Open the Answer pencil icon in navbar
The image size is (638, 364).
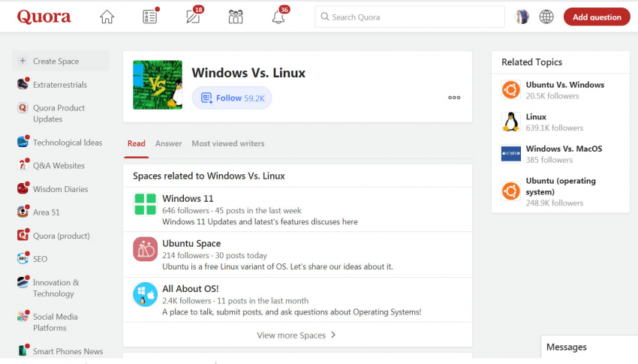pos(193,17)
